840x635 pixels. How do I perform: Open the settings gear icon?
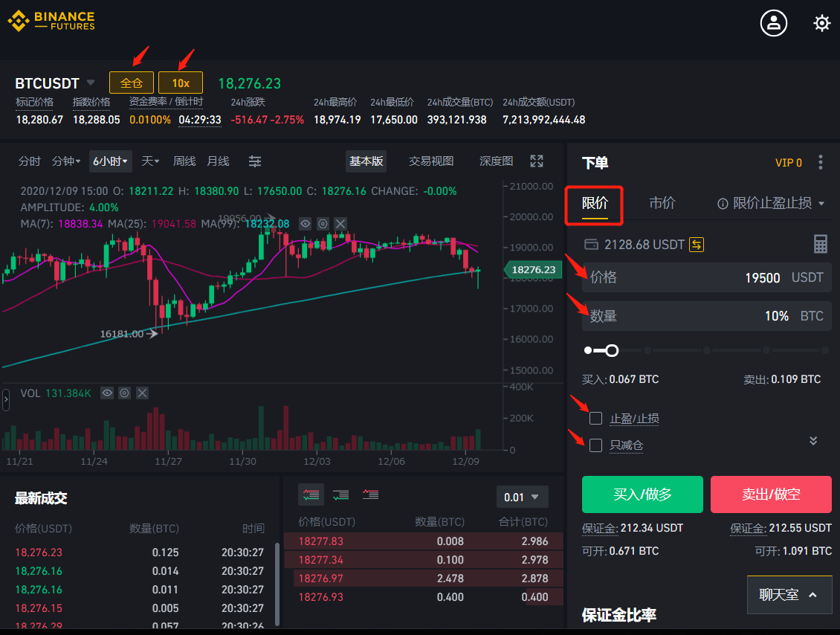coord(821,23)
